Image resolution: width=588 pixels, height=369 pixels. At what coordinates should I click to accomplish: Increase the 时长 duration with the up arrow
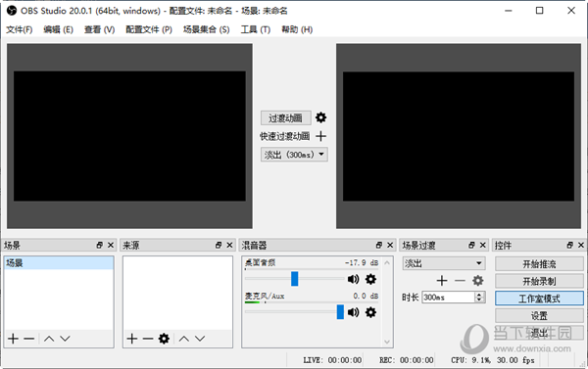[x=479, y=295]
